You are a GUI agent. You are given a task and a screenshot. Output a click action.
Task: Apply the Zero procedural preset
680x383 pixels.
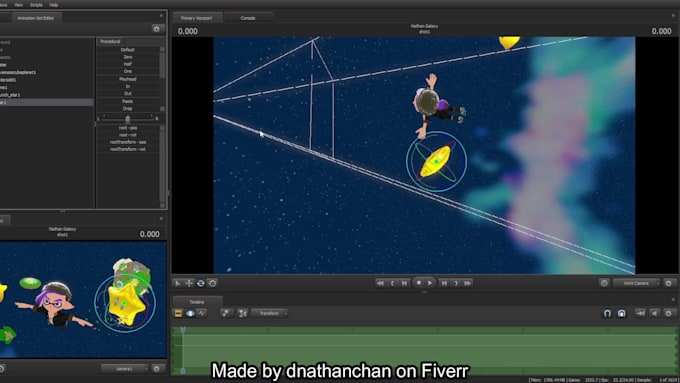pyautogui.click(x=128, y=57)
